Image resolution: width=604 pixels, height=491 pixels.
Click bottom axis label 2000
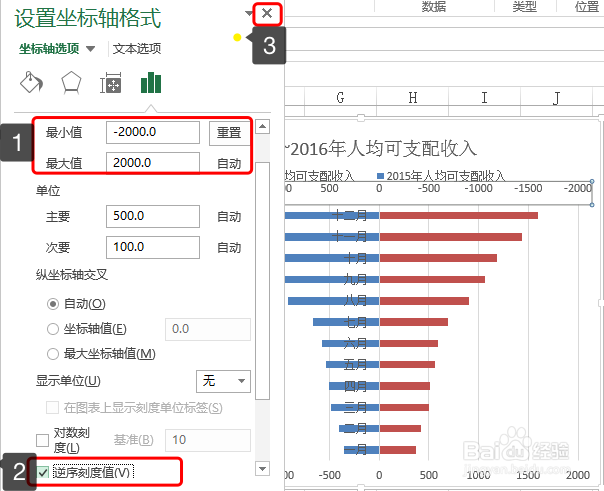[578, 475]
